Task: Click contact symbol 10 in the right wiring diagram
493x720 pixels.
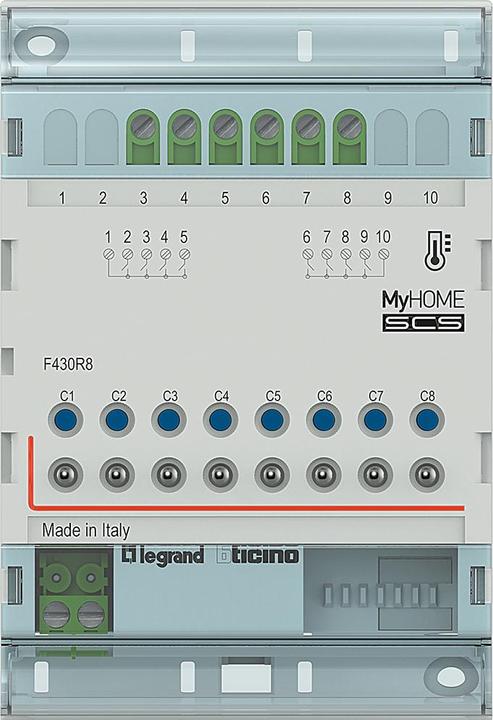Action: (x=383, y=254)
